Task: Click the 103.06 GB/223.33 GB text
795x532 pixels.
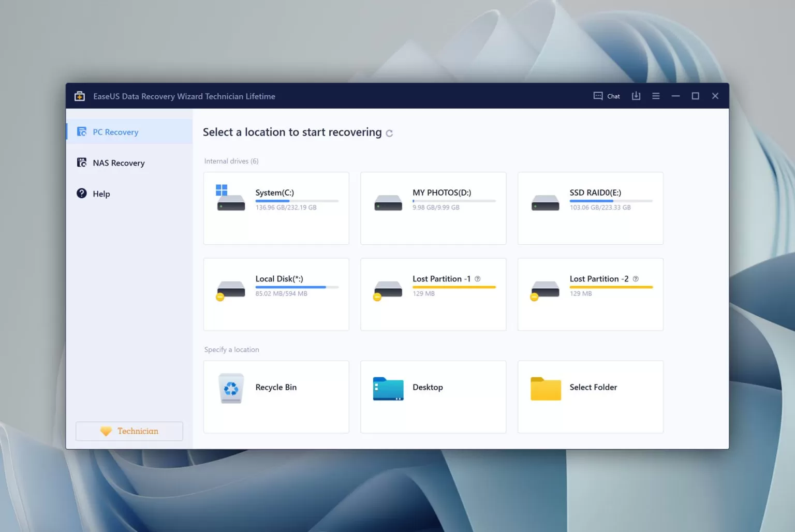Action: (x=600, y=208)
